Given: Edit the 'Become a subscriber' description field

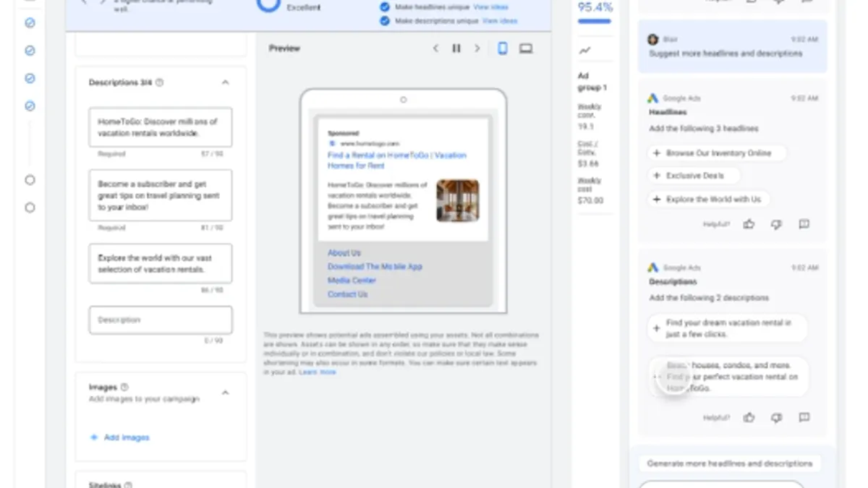Looking at the screenshot, I should click(x=161, y=195).
